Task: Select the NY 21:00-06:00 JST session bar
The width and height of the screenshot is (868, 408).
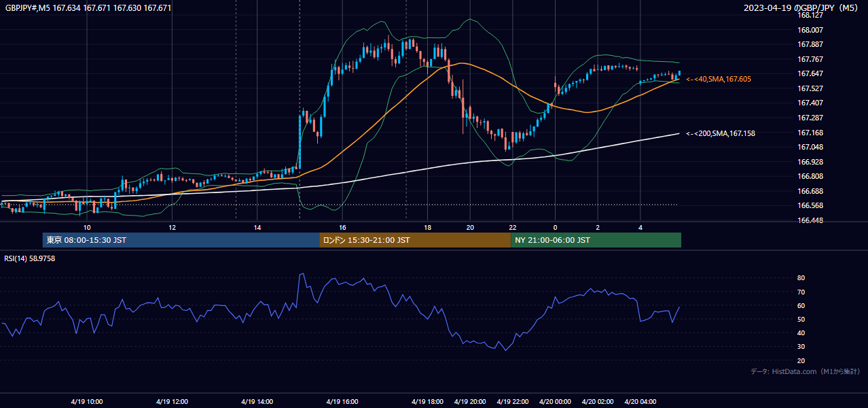Action: point(596,240)
